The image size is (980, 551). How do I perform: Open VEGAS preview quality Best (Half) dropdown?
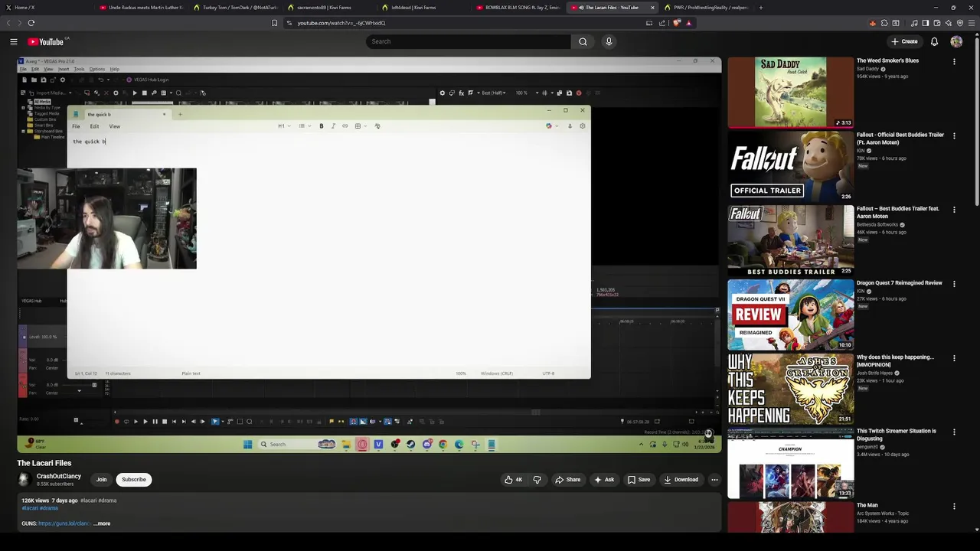pyautogui.click(x=495, y=93)
